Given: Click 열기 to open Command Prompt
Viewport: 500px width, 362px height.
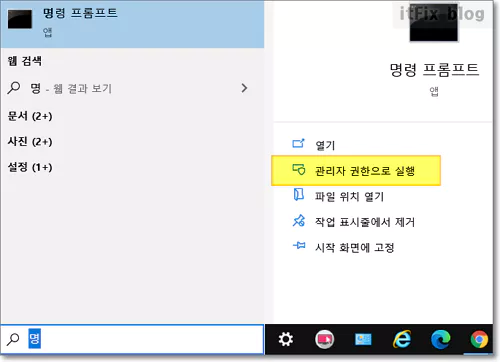Looking at the screenshot, I should pos(325,145).
